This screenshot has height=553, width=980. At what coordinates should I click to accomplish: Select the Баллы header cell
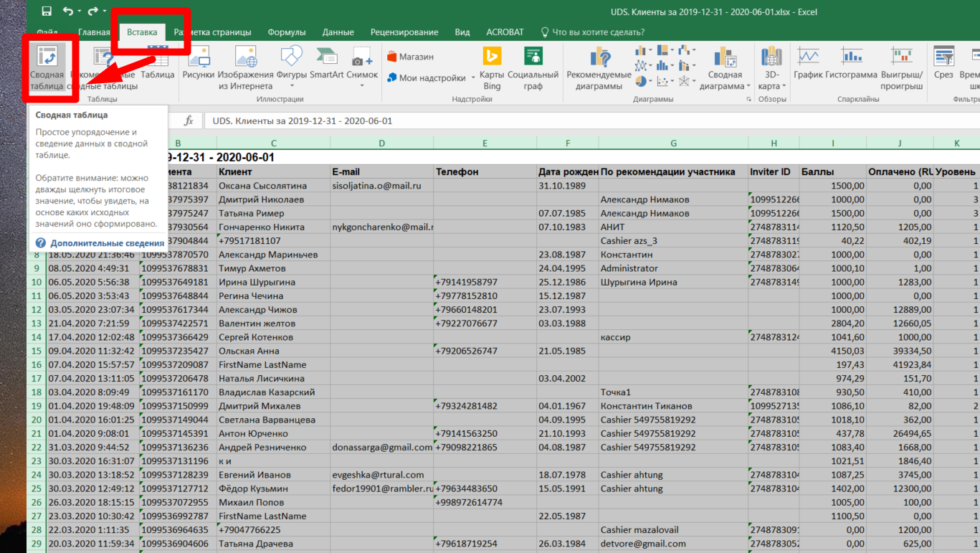(x=833, y=172)
